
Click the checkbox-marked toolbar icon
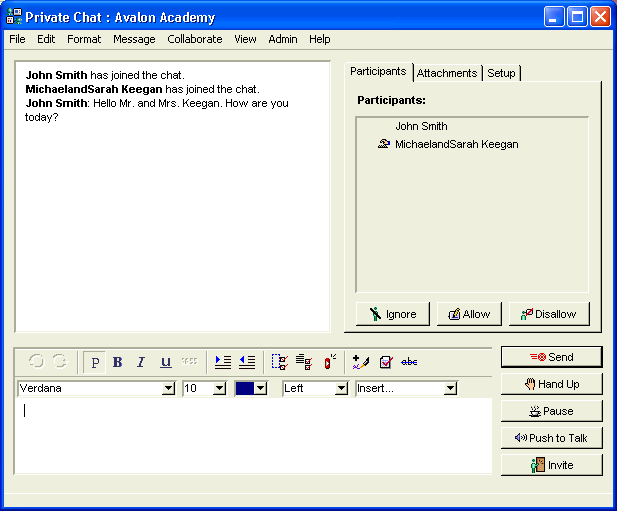(385, 362)
